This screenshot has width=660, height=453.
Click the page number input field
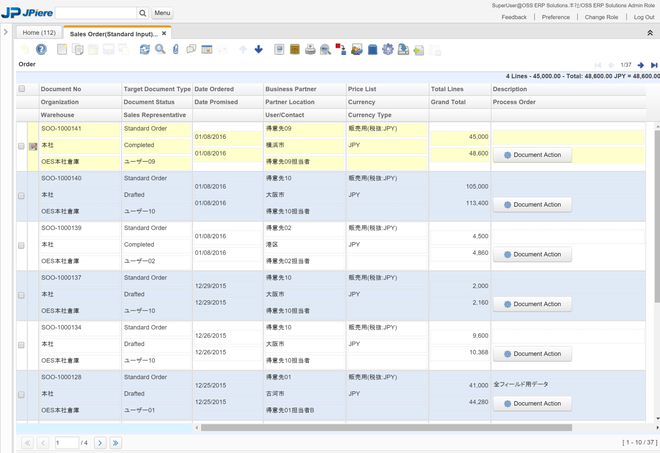(66, 442)
